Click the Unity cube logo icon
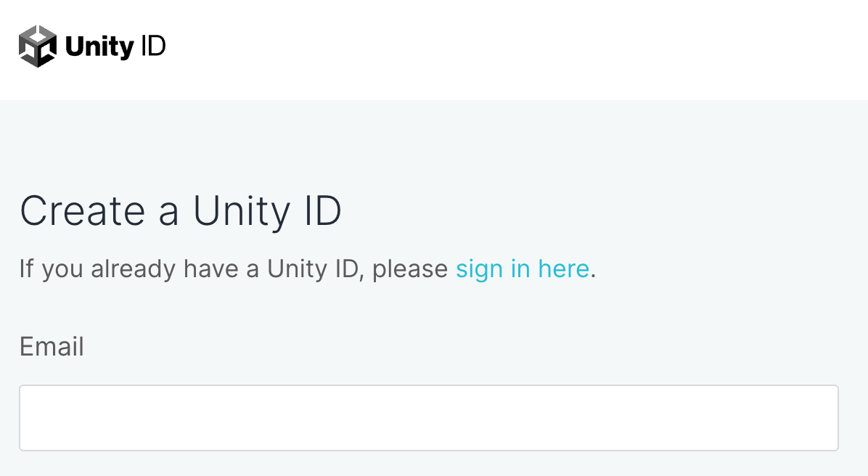The width and height of the screenshot is (868, 476). click(38, 46)
